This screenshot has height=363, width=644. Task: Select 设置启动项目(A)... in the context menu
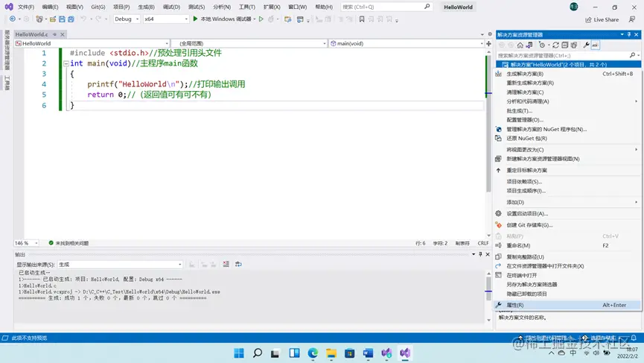pyautogui.click(x=567, y=213)
